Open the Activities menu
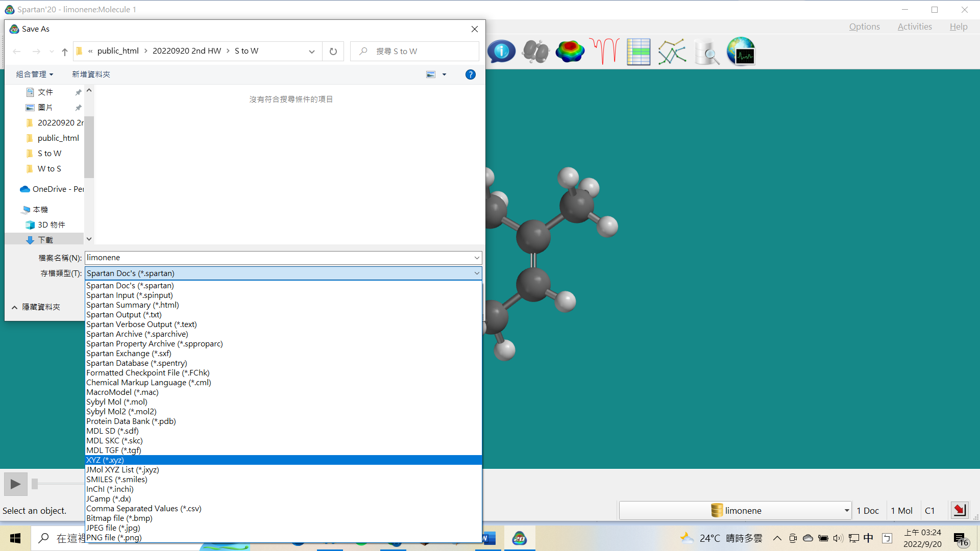Image resolution: width=980 pixels, height=551 pixels. coord(915,27)
